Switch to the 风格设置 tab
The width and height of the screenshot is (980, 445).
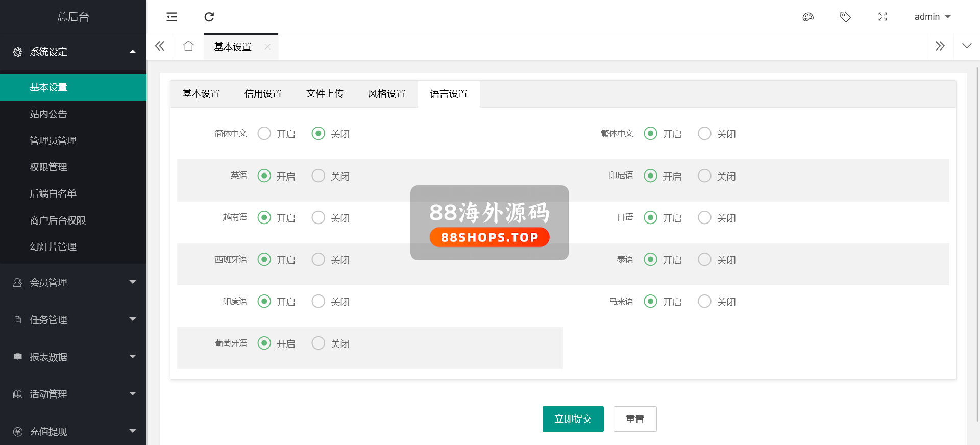386,94
